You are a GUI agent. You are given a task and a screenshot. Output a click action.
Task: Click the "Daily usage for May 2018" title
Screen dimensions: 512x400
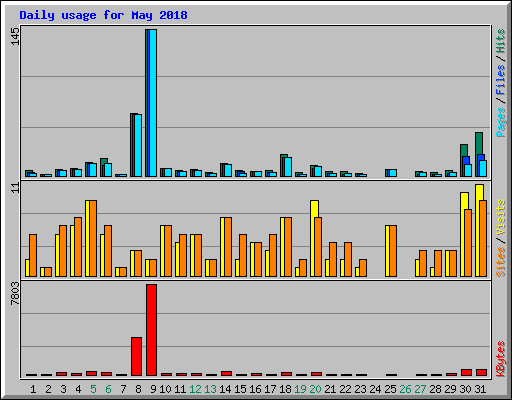coord(103,15)
